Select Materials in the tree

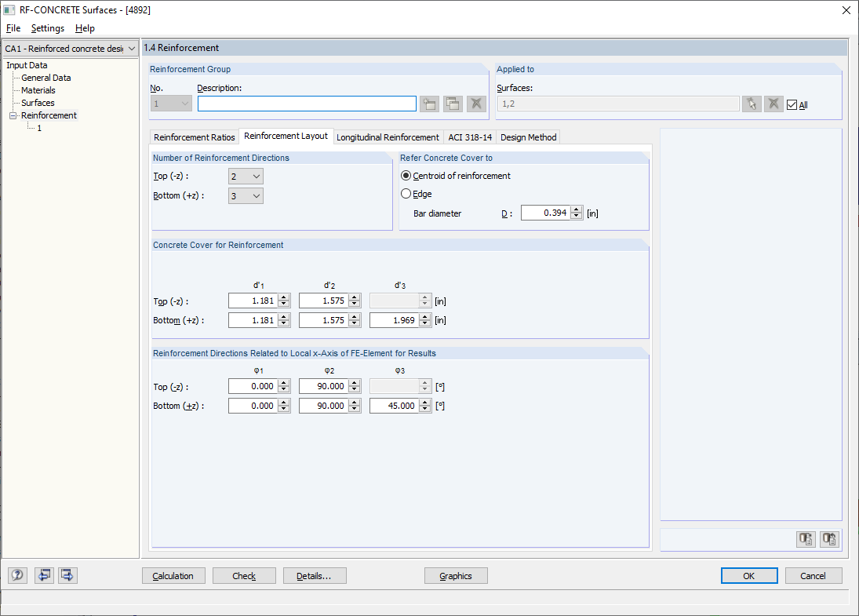[x=38, y=90]
